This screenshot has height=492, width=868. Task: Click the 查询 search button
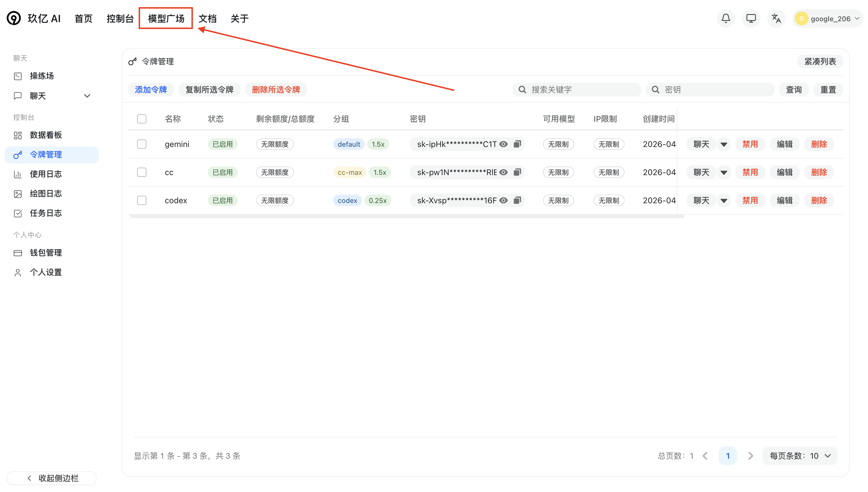[x=794, y=90]
